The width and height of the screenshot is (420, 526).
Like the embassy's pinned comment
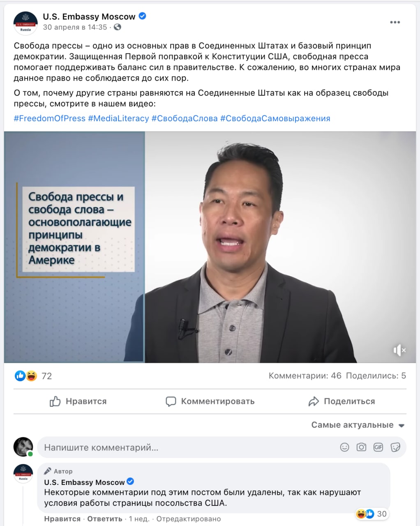click(x=62, y=519)
